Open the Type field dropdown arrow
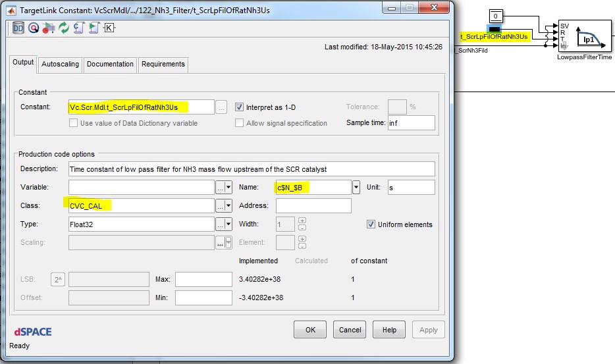 [x=228, y=224]
